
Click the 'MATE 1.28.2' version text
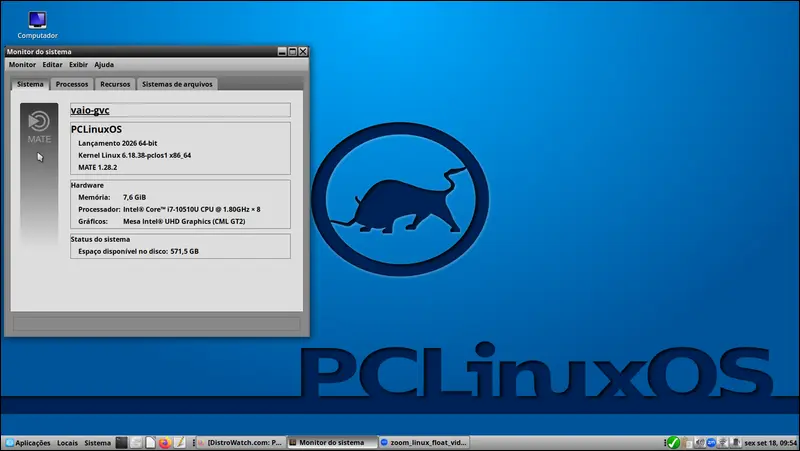click(97, 167)
